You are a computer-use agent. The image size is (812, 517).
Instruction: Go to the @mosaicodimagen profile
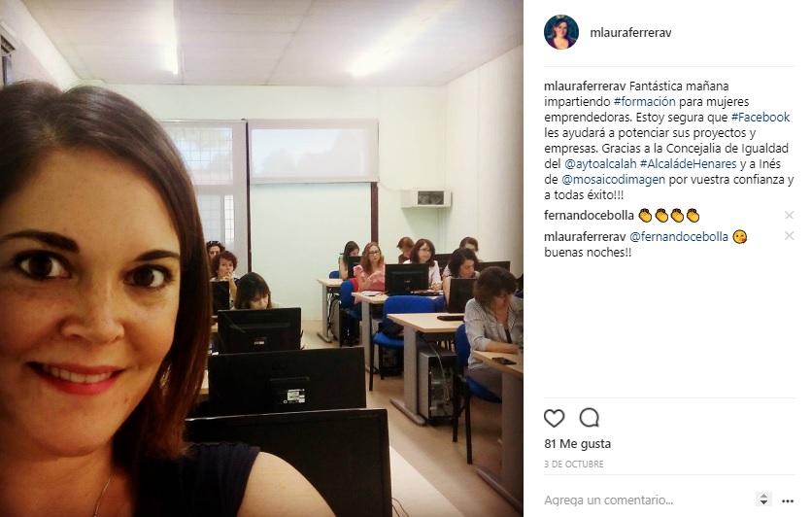pos(613,179)
